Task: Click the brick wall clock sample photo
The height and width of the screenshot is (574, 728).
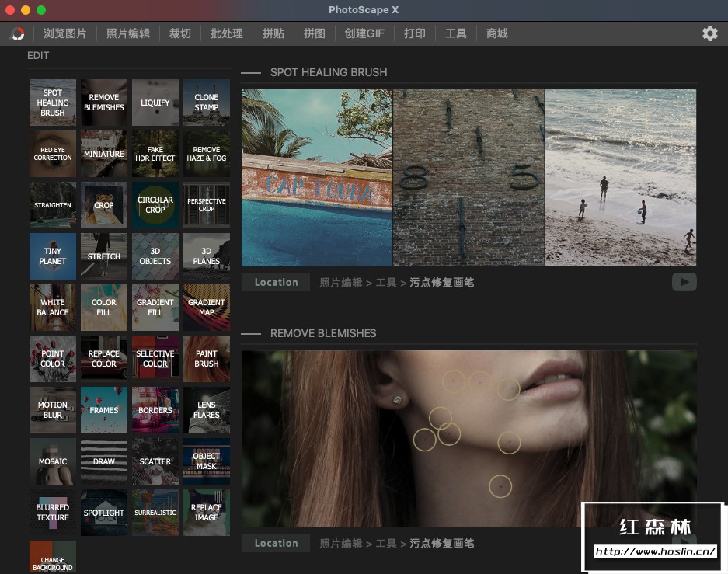Action: [x=468, y=178]
